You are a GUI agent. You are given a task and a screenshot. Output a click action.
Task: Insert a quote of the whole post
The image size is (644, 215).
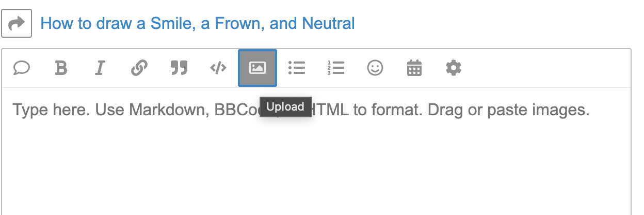(22, 68)
